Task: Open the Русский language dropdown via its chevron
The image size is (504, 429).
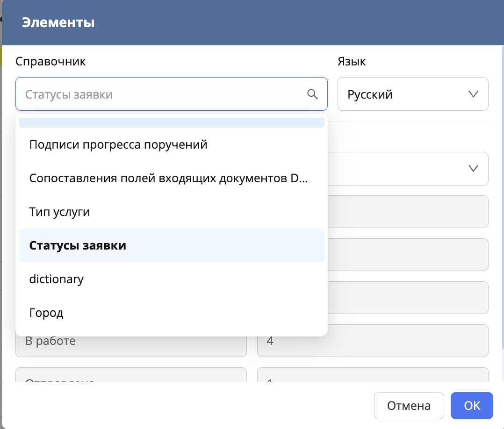Action: [473, 94]
